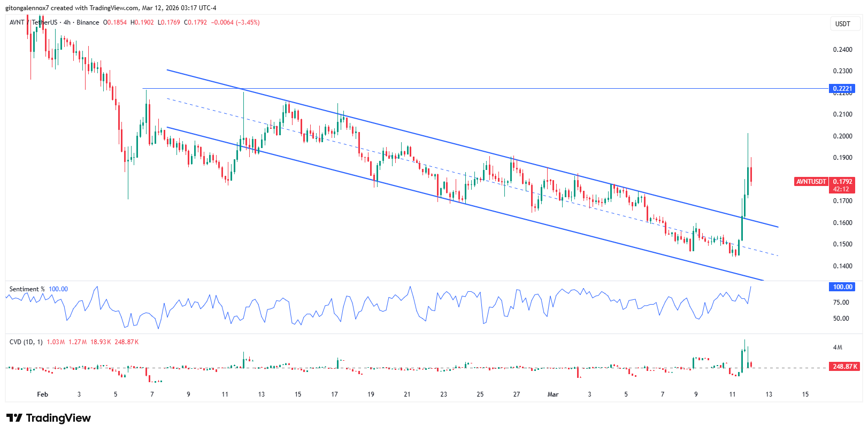Select the CVD (1D, 1) indicator title
This screenshot has height=434, width=868.
26,342
